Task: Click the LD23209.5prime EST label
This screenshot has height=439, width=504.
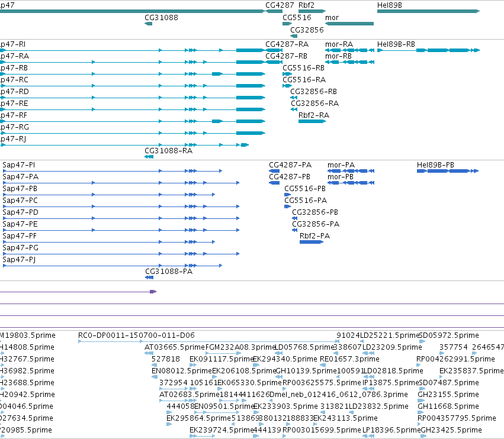Action: click(392, 347)
